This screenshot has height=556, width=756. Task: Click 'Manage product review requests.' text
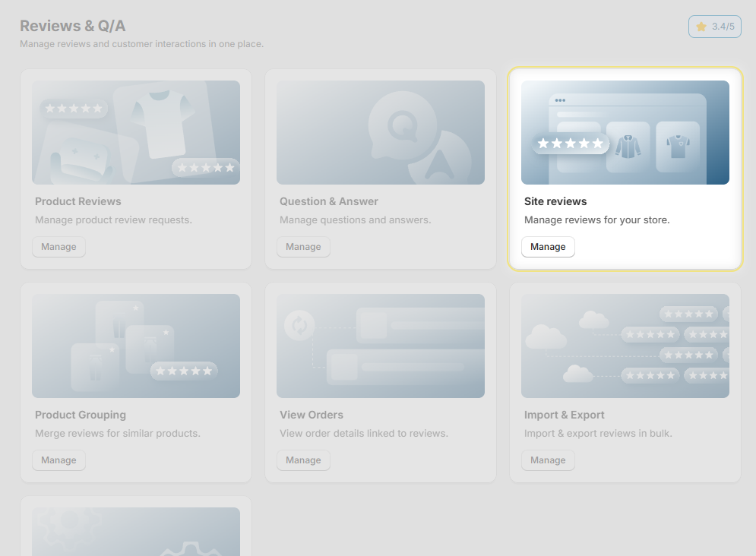(x=113, y=220)
